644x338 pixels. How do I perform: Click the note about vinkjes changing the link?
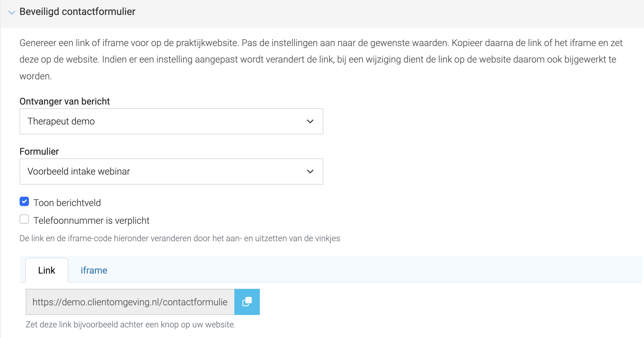(x=180, y=238)
